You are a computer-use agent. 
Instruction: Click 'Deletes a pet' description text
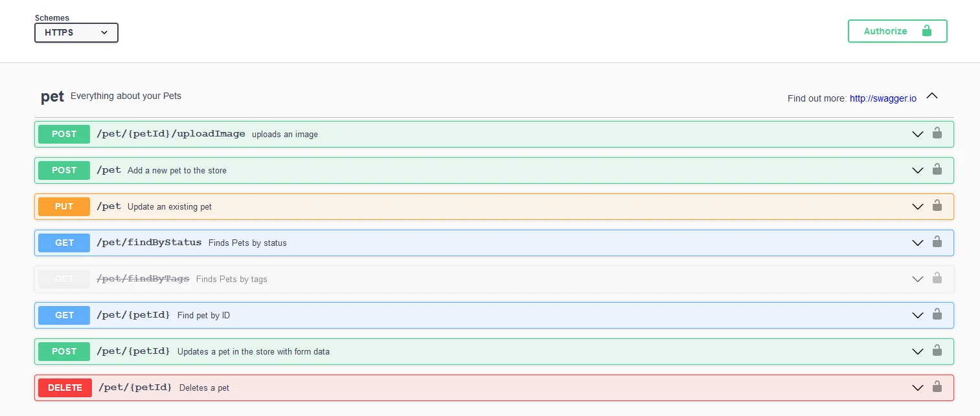coord(204,388)
